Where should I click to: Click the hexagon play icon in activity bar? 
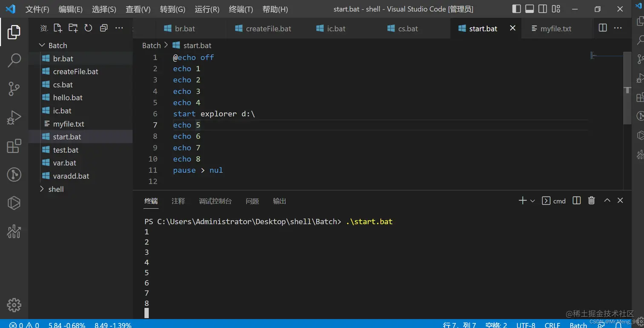point(14,203)
